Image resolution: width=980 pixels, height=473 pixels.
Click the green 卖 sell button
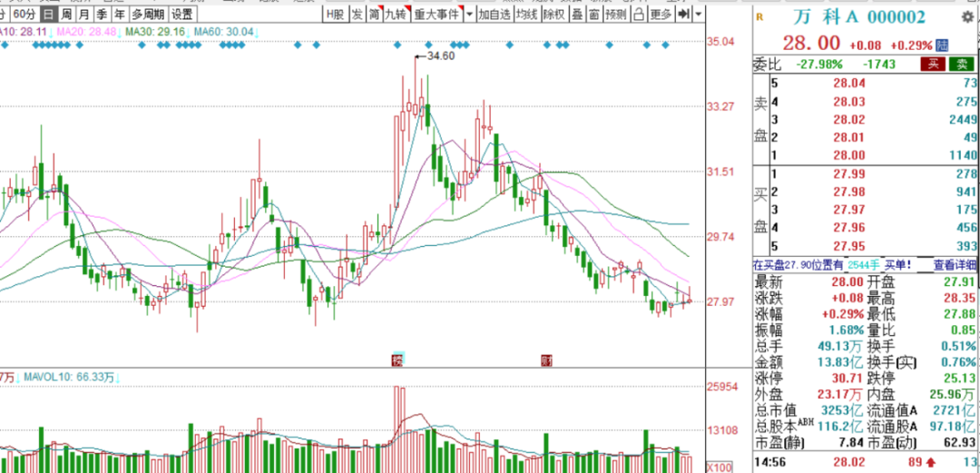click(x=961, y=64)
